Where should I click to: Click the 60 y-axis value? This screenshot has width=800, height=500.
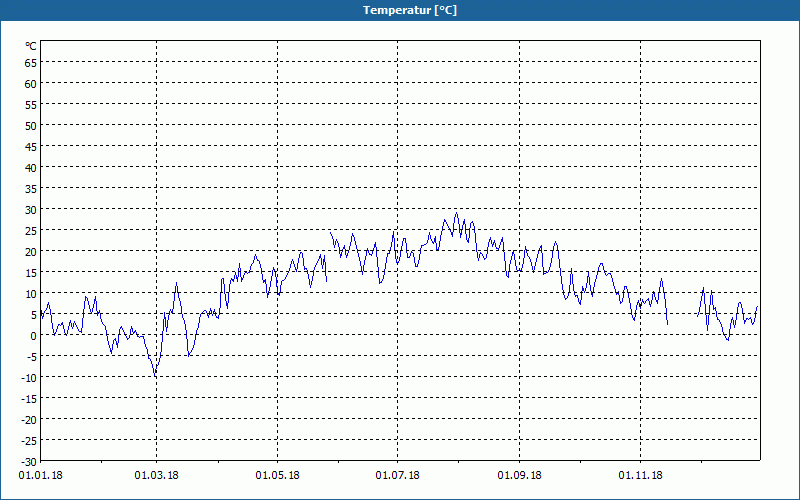click(x=31, y=84)
